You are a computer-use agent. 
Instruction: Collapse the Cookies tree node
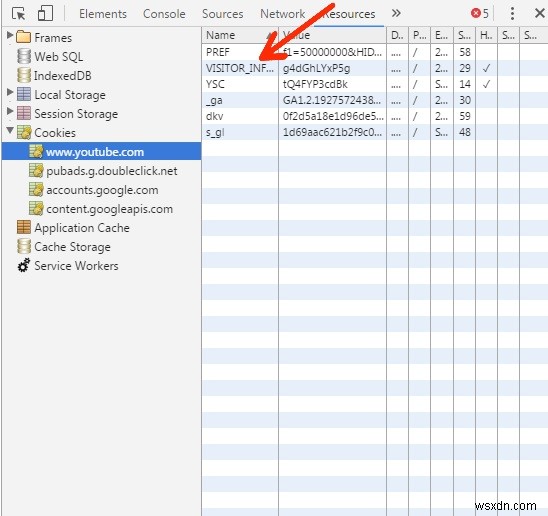[10, 130]
